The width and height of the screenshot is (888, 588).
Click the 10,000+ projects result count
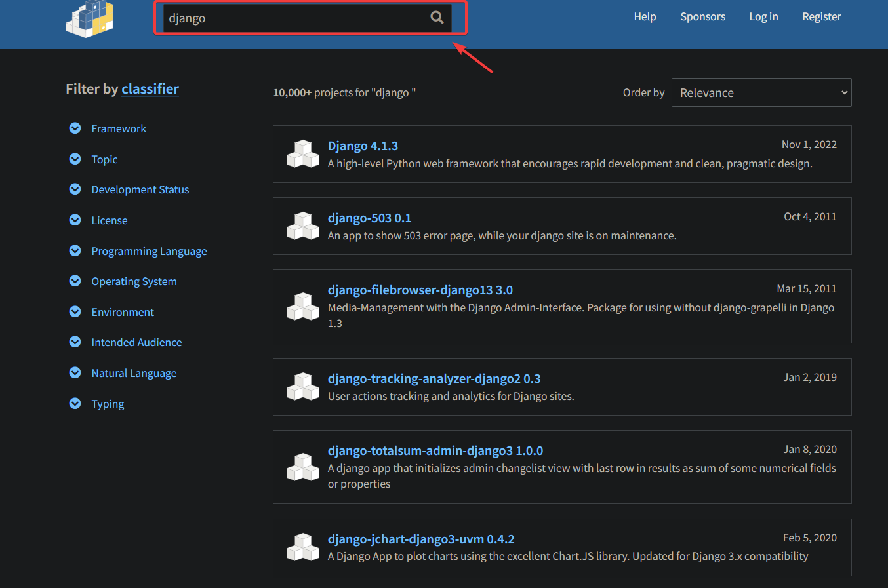coord(344,92)
